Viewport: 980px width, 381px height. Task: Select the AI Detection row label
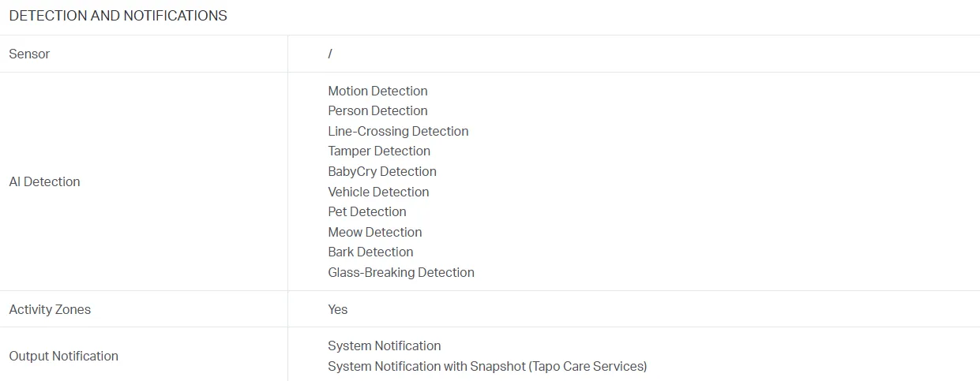click(44, 181)
